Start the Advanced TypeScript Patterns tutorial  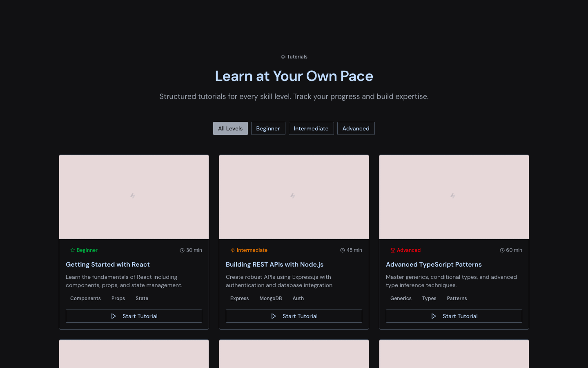click(x=454, y=316)
